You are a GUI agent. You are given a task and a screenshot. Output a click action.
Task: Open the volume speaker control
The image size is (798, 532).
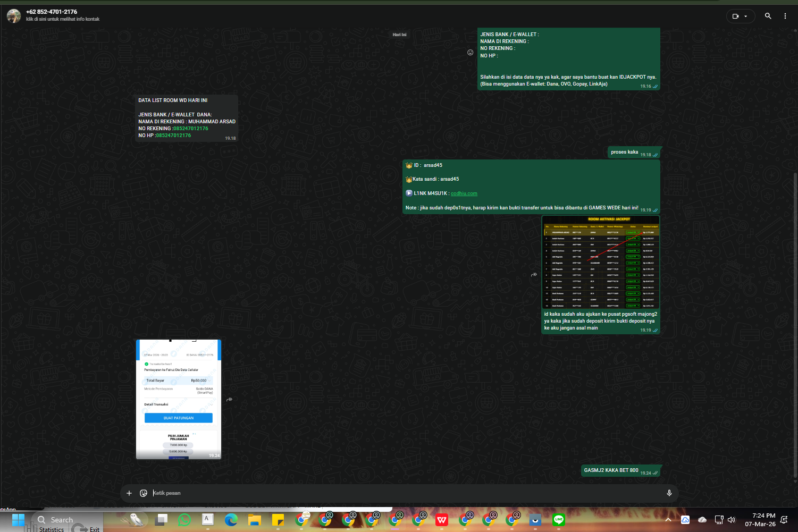pos(732,520)
